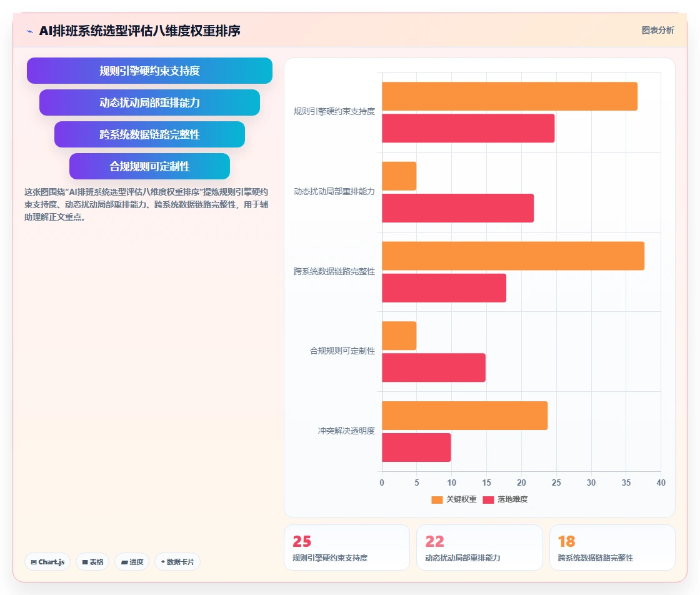Click the y-axis label 合规规则可定制性
The image size is (700, 595).
pos(342,351)
